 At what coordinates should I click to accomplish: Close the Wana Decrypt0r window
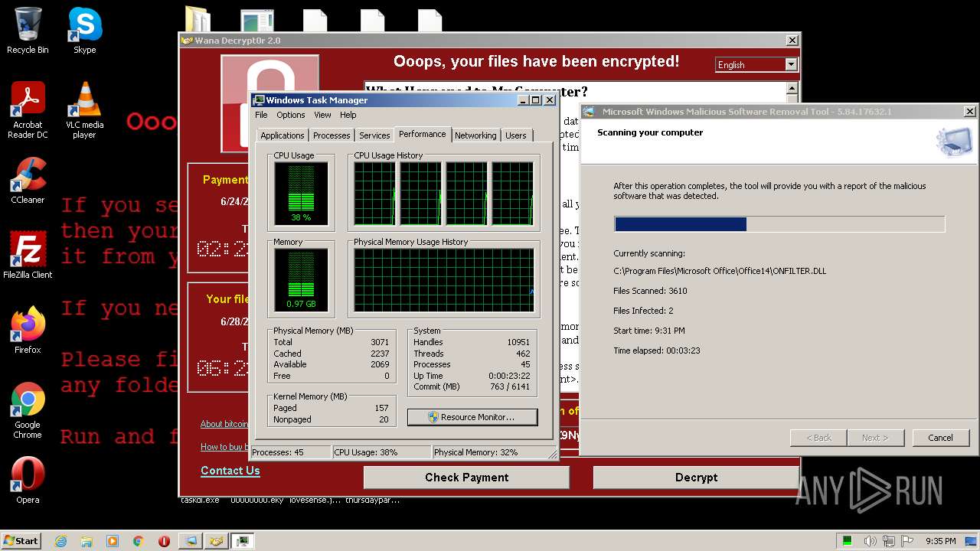click(792, 41)
